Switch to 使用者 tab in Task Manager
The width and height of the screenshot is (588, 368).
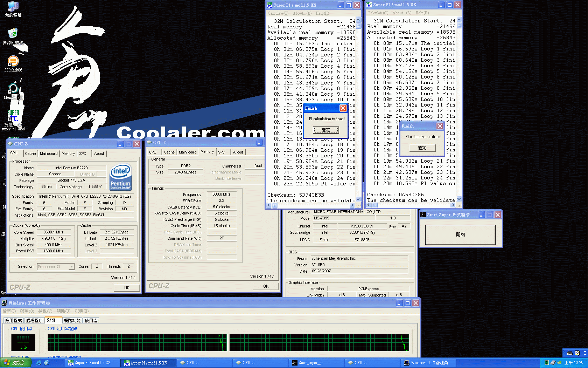click(x=91, y=320)
